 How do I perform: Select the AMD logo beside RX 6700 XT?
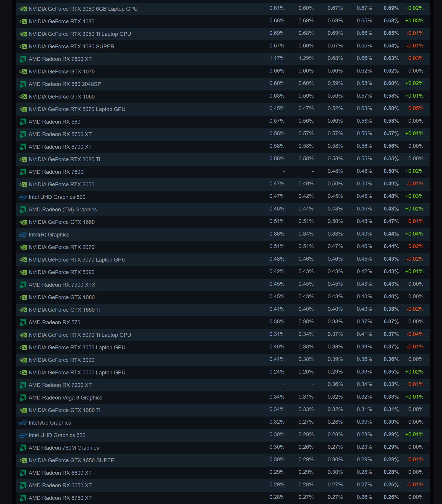pos(23,147)
